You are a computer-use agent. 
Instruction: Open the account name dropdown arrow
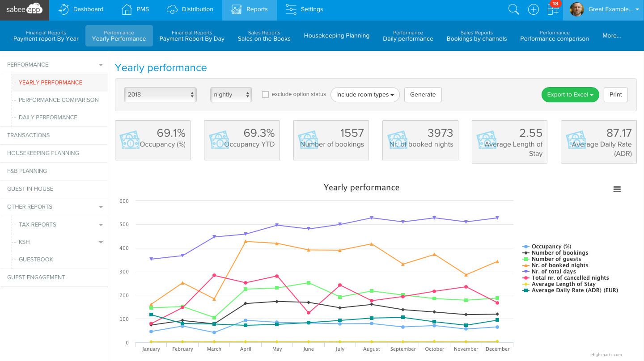tap(637, 9)
